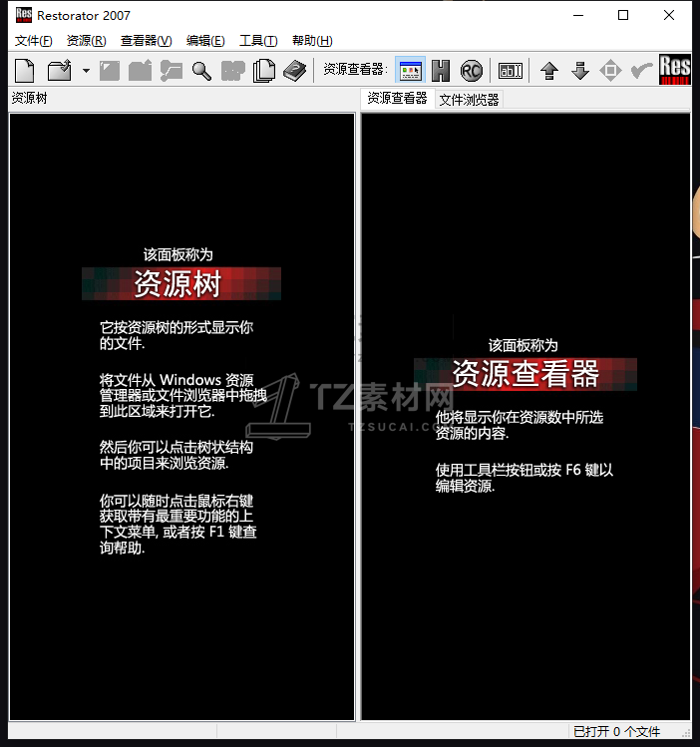Click the grayed puzzle-piece toolbar icon
Viewport: 700px width, 747px height.
click(x=233, y=71)
